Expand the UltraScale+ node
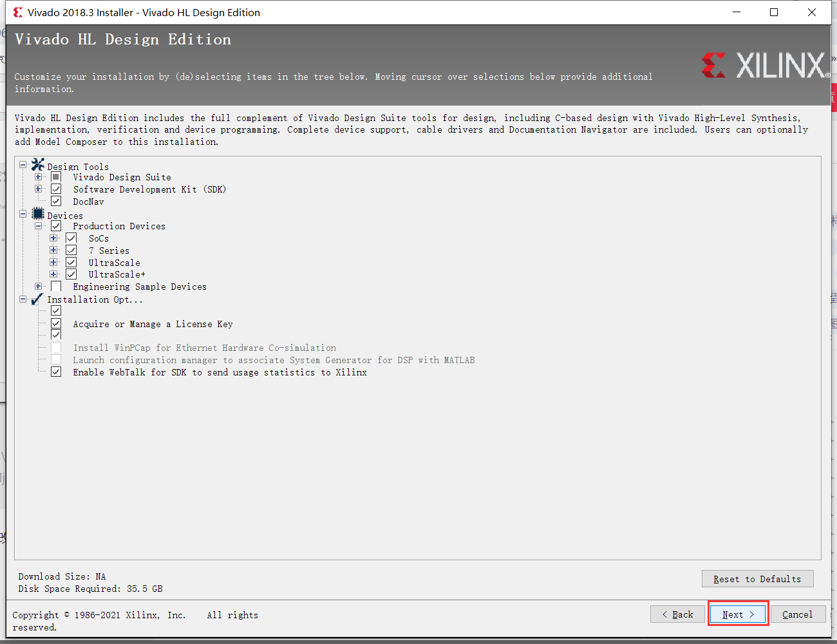The width and height of the screenshot is (837, 644). pos(54,274)
